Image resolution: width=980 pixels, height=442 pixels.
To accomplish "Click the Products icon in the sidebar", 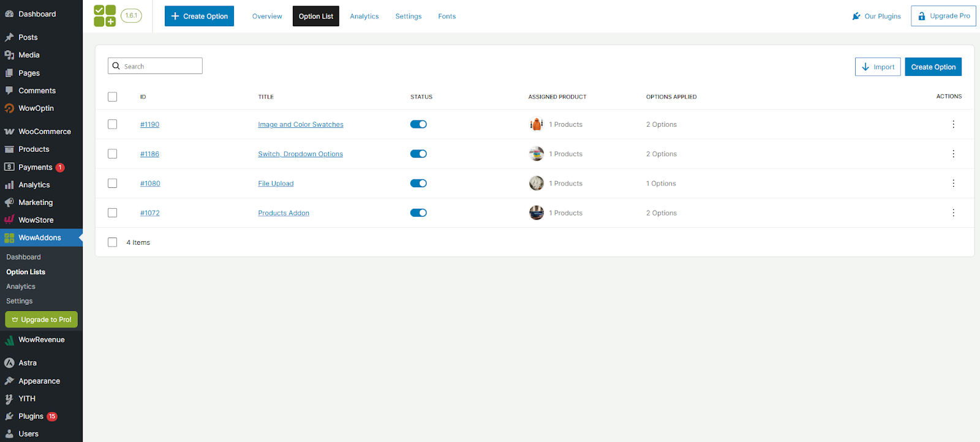I will point(9,149).
